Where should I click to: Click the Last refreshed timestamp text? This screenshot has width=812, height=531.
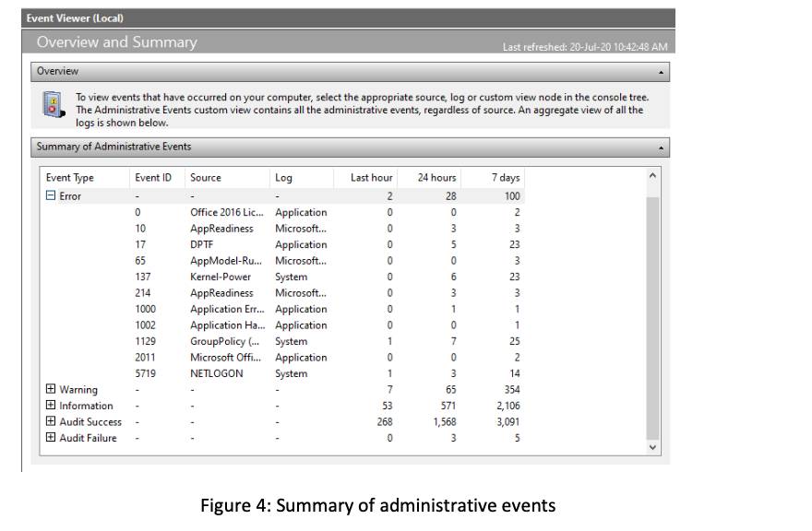point(585,47)
